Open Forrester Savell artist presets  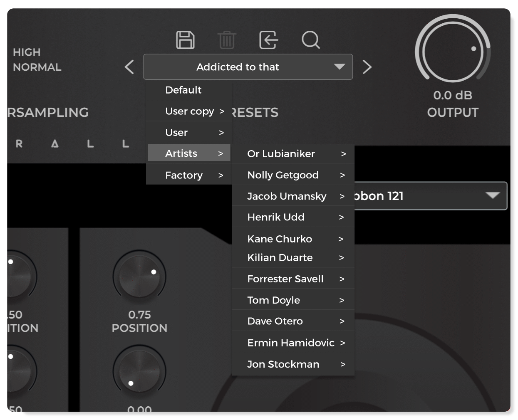293,279
